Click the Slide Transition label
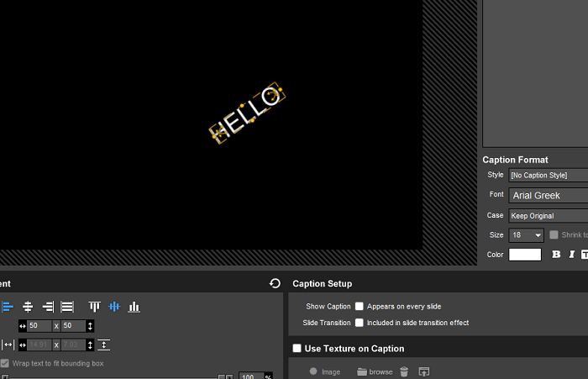588x379 pixels. coord(327,323)
